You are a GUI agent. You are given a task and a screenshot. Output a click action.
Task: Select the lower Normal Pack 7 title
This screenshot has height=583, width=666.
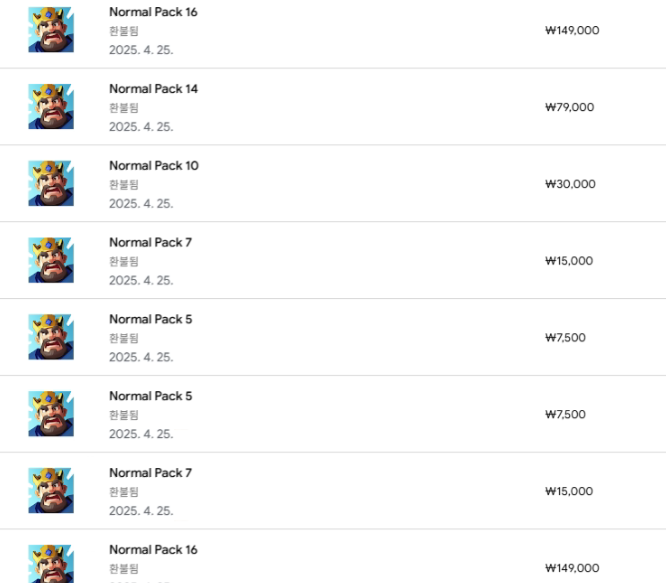coord(150,473)
